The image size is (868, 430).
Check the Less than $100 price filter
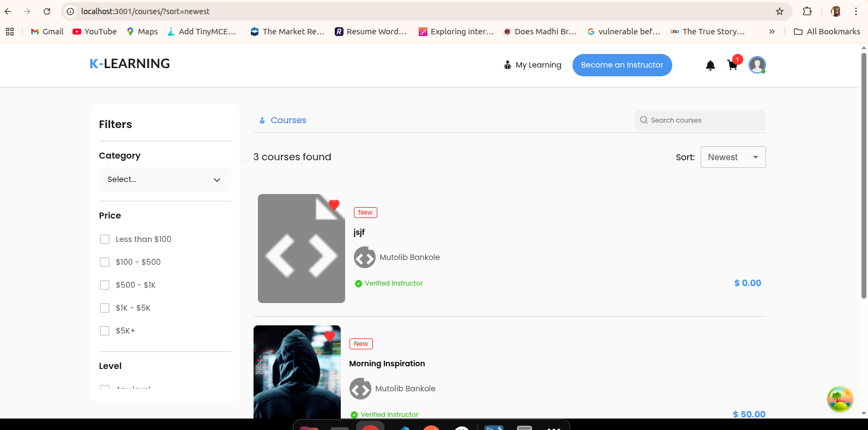[105, 239]
